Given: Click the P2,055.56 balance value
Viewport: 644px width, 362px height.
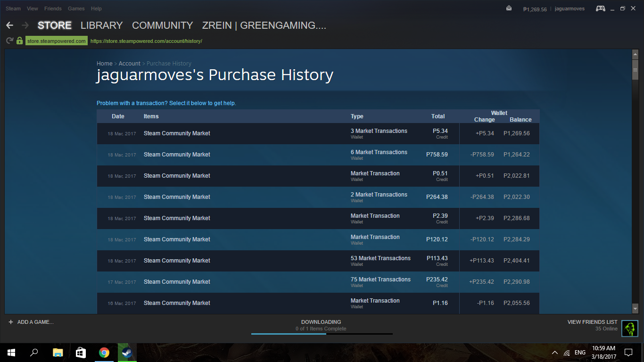Looking at the screenshot, I should 517,303.
